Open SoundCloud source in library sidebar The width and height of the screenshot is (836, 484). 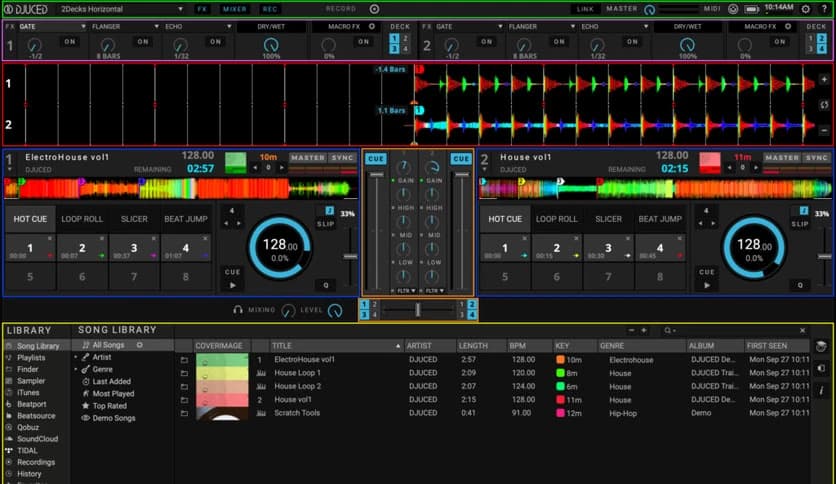point(36,438)
